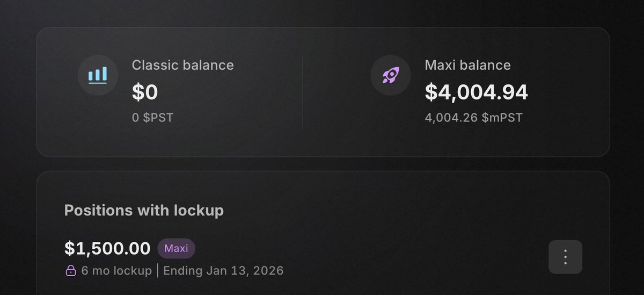Select the Classic balance label

(x=183, y=66)
